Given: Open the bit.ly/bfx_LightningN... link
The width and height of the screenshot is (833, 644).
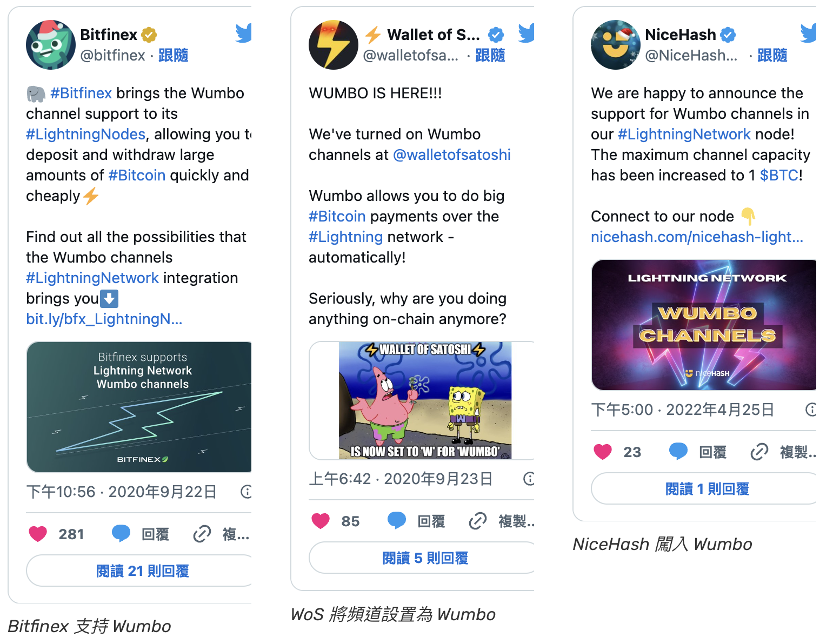Looking at the screenshot, I should click(104, 319).
